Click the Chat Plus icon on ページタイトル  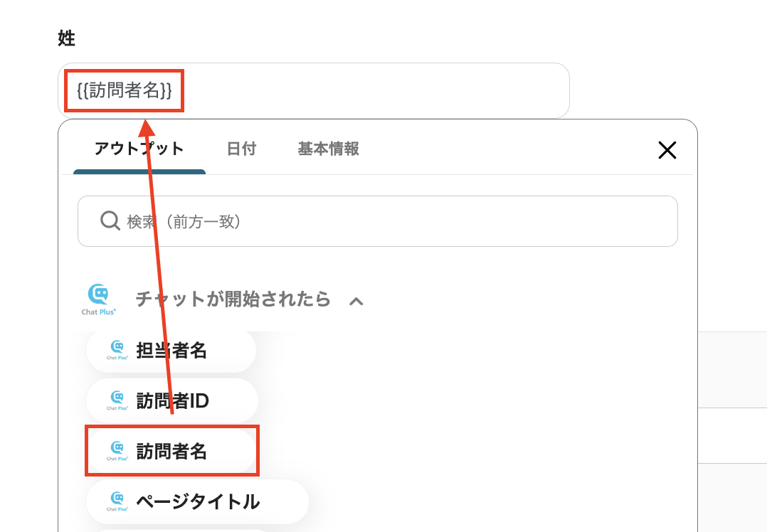(x=117, y=501)
